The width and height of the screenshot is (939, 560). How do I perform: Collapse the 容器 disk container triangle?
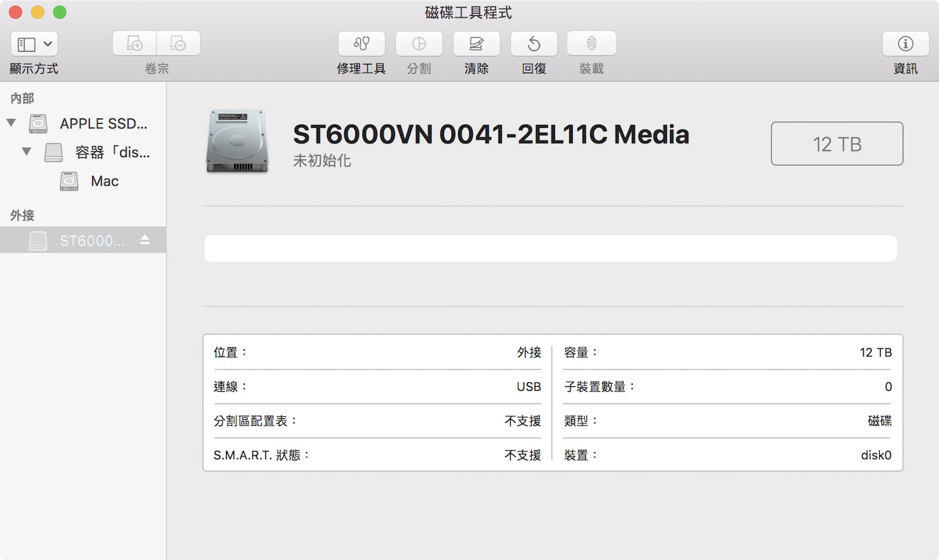pyautogui.click(x=26, y=151)
